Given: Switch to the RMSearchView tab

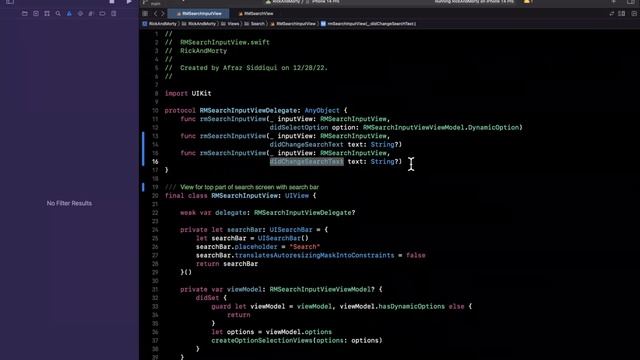Looking at the screenshot, I should click(x=256, y=13).
